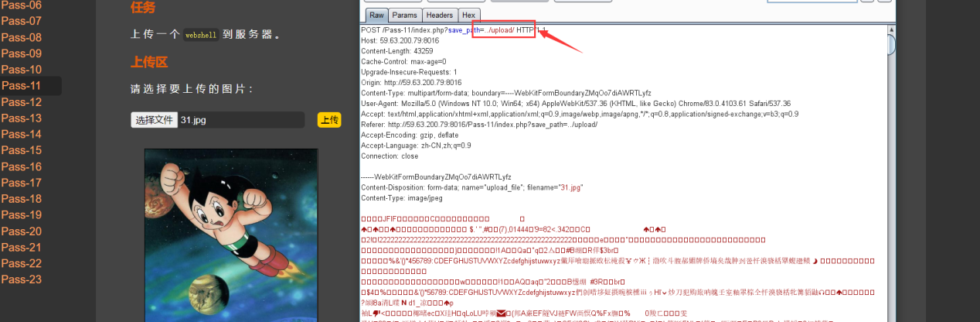980x322 pixels.
Task: Open the Pass-12 lesson link
Action: 22,102
